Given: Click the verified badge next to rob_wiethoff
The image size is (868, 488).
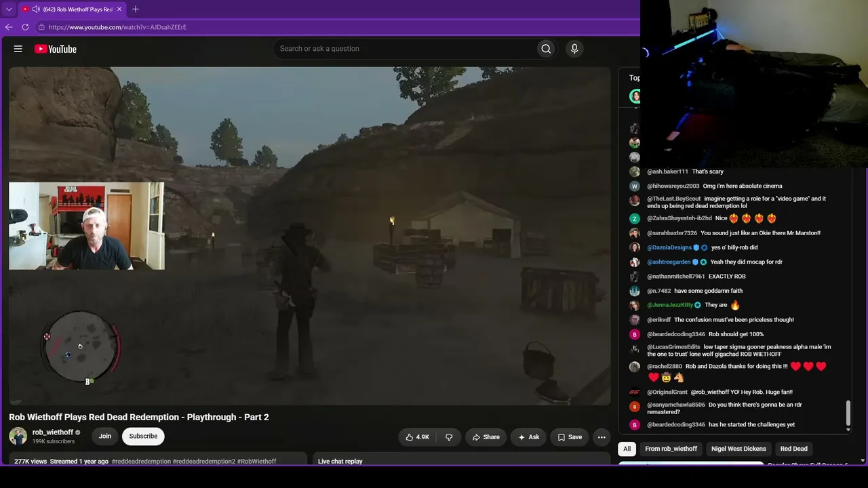Looking at the screenshot, I should (x=78, y=432).
